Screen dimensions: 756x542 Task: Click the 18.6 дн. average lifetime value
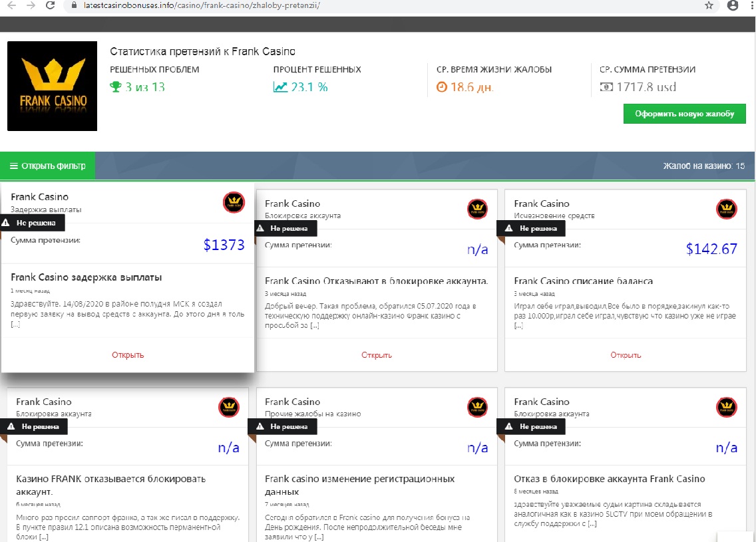(x=472, y=87)
